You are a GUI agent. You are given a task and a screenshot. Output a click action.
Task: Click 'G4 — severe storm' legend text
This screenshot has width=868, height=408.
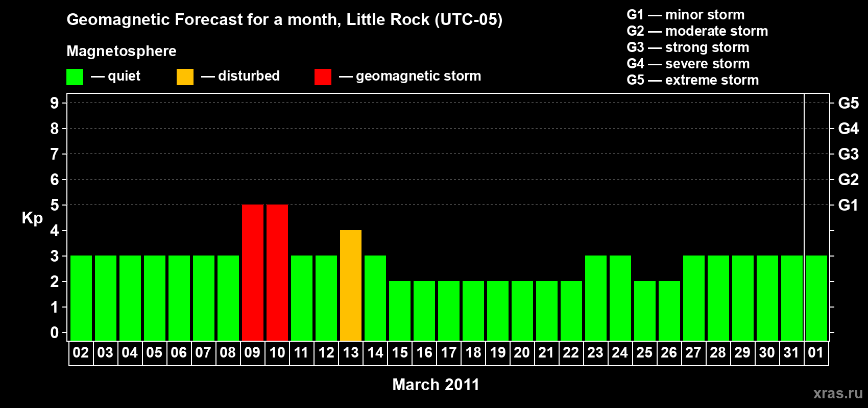[688, 64]
